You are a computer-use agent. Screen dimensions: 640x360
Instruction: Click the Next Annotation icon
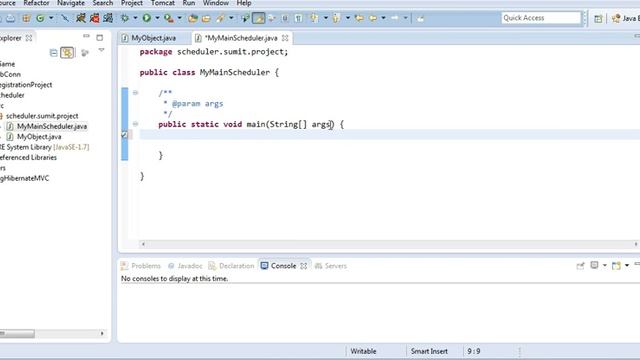coord(314,18)
